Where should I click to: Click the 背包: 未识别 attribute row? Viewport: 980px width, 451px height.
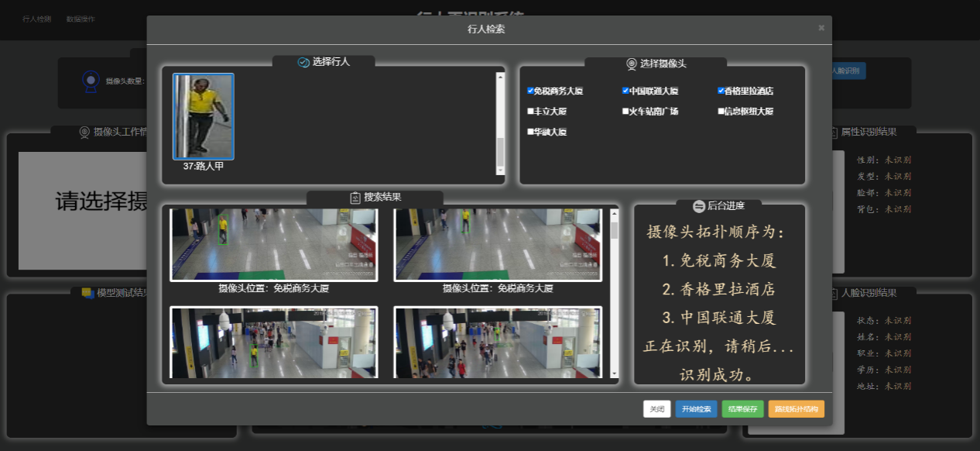(x=884, y=209)
